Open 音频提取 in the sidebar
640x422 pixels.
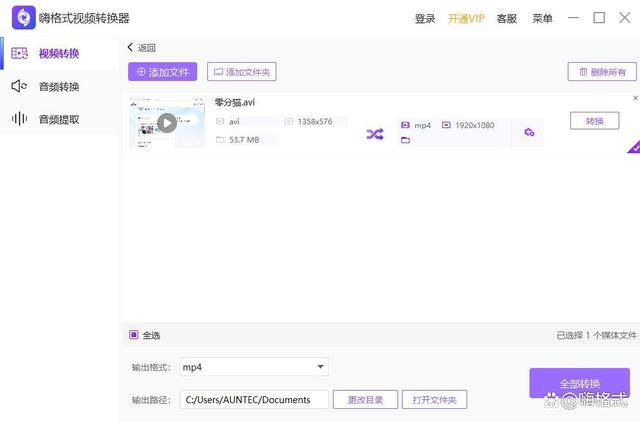58,119
